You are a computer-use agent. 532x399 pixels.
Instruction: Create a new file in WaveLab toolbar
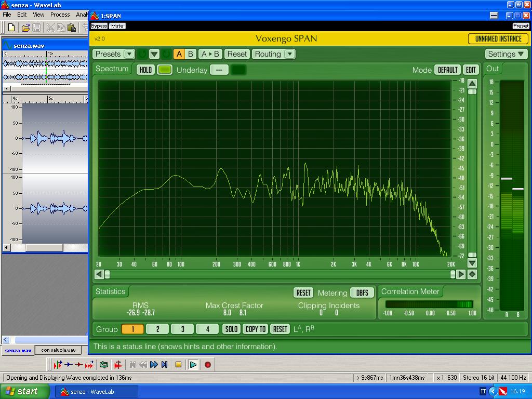[x=11, y=28]
